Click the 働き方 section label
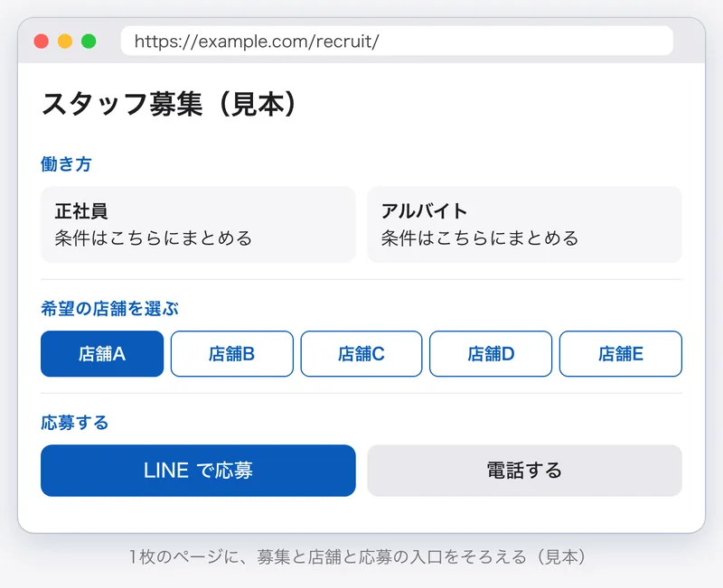 coord(66,164)
